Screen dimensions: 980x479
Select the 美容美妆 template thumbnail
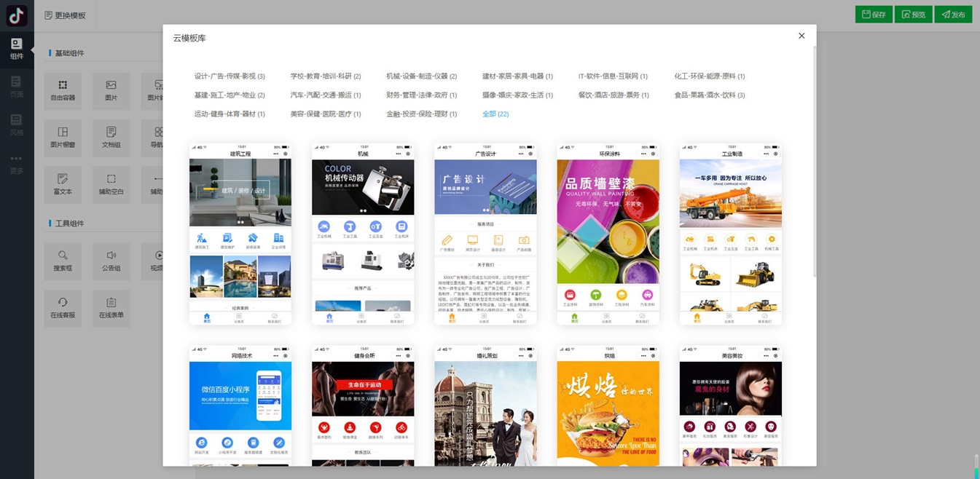click(730, 405)
